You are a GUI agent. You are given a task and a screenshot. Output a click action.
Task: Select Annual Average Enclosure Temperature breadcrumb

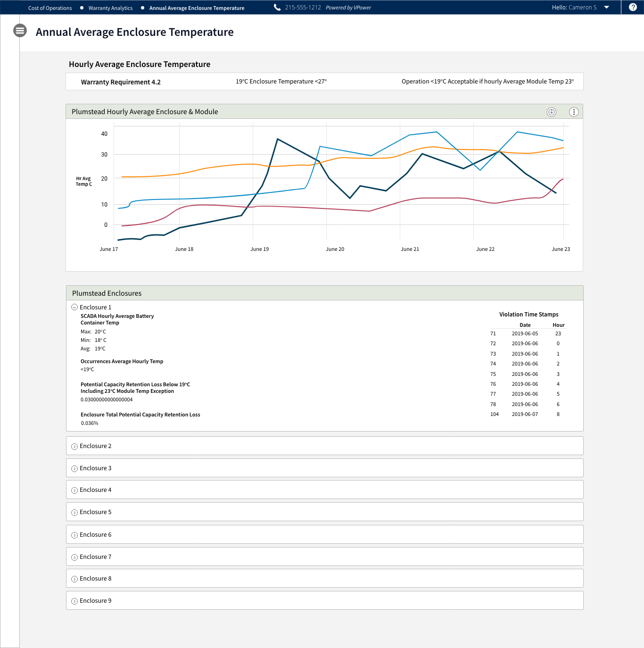197,8
